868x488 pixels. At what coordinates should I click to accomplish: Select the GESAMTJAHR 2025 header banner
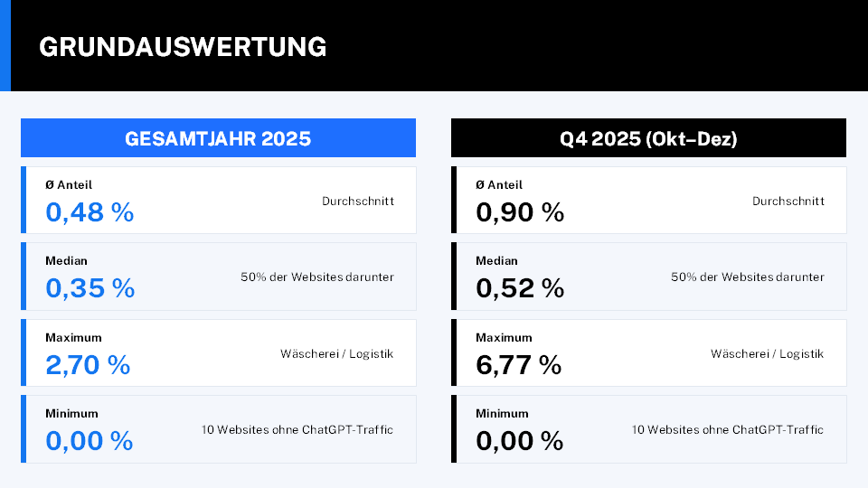[218, 139]
